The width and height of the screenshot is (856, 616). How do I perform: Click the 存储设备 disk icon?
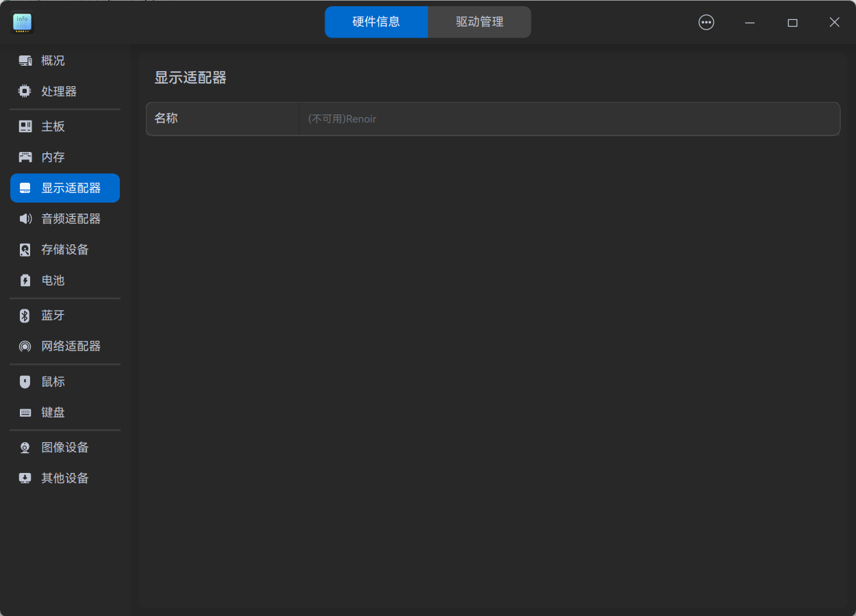point(25,250)
